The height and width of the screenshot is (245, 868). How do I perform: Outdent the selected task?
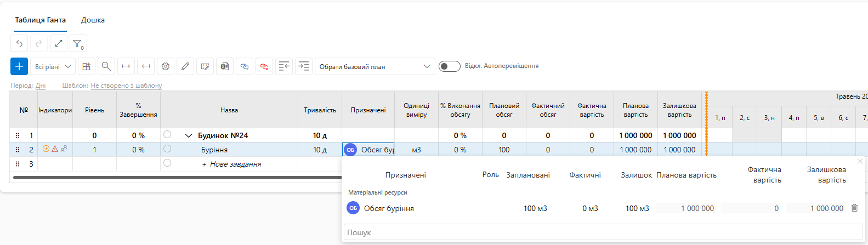(284, 66)
